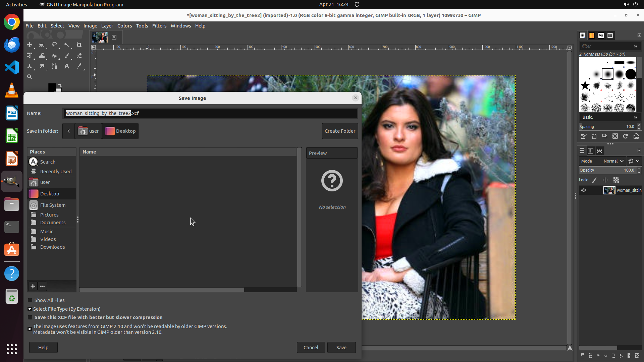644x362 pixels.
Task: Select the Text tool
Action: [67, 66]
